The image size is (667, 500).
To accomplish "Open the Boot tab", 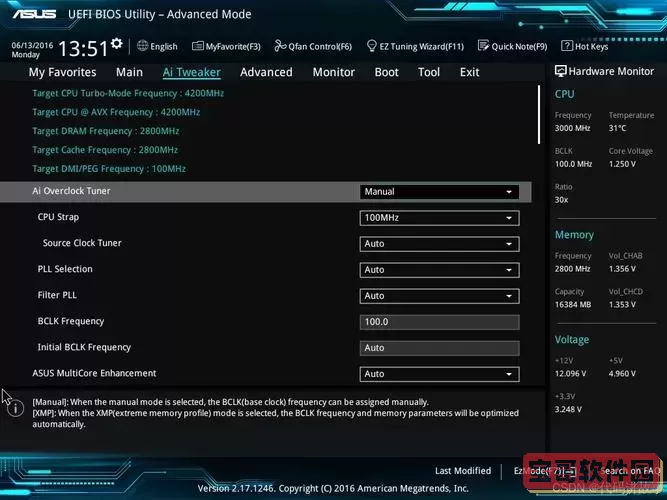I will click(x=386, y=72).
